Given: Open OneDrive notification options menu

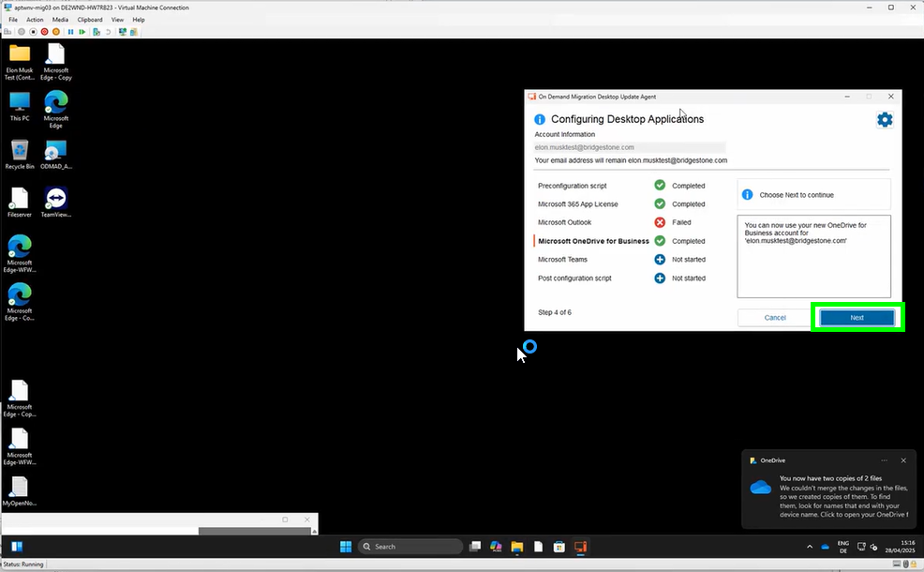Looking at the screenshot, I should tap(884, 460).
